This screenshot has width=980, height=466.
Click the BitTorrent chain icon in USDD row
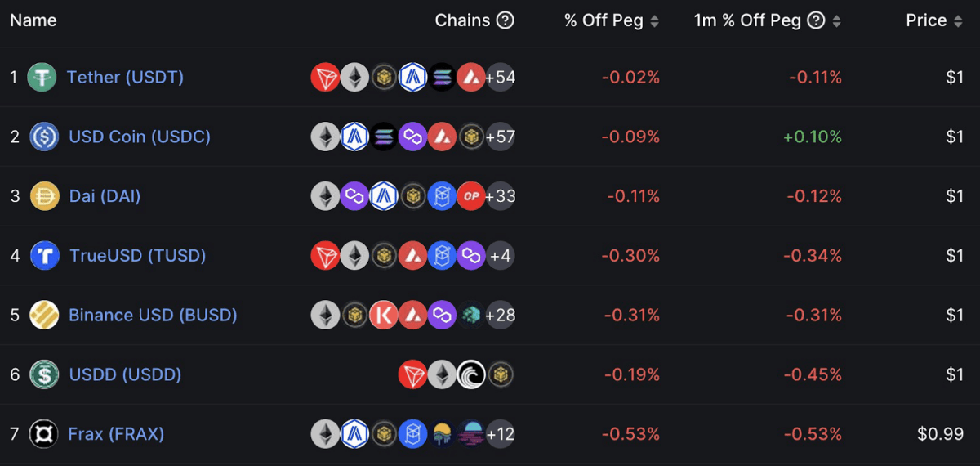tap(471, 374)
